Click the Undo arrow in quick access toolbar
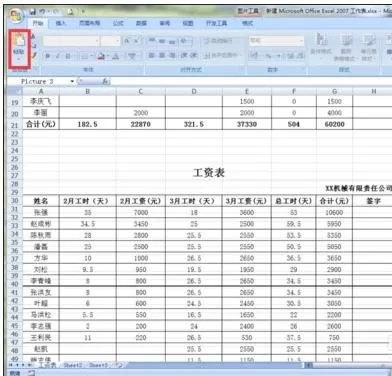This screenshot has height=376, width=392. click(43, 12)
